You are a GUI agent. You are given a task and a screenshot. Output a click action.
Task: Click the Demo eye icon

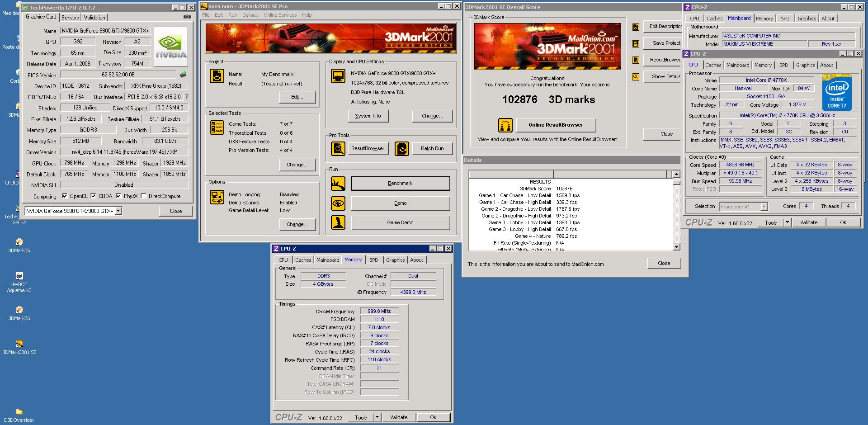pos(338,203)
